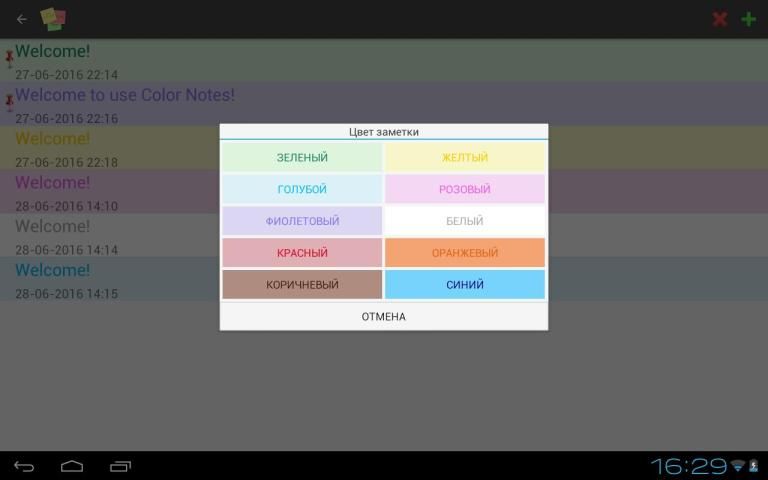This screenshot has width=768, height=480.
Task: Open the recent apps navigation button
Action: (120, 466)
